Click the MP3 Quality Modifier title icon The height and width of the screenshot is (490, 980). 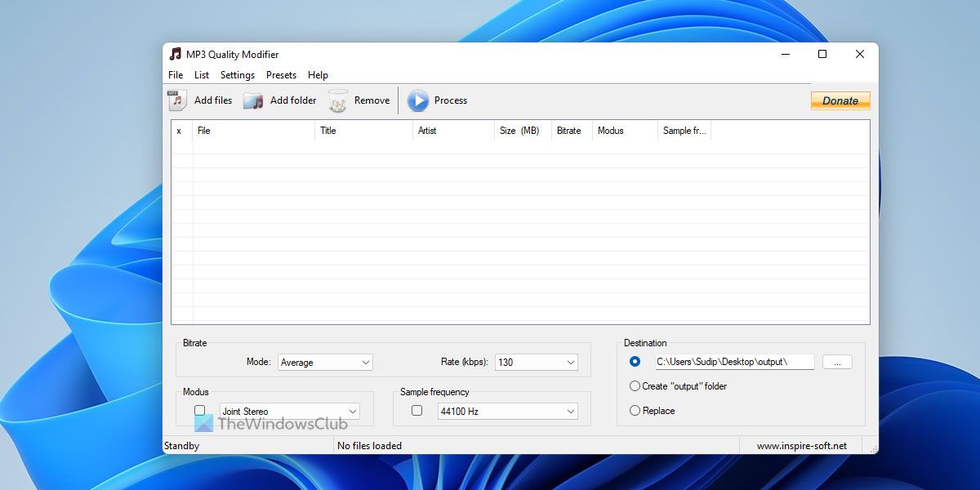coord(175,55)
